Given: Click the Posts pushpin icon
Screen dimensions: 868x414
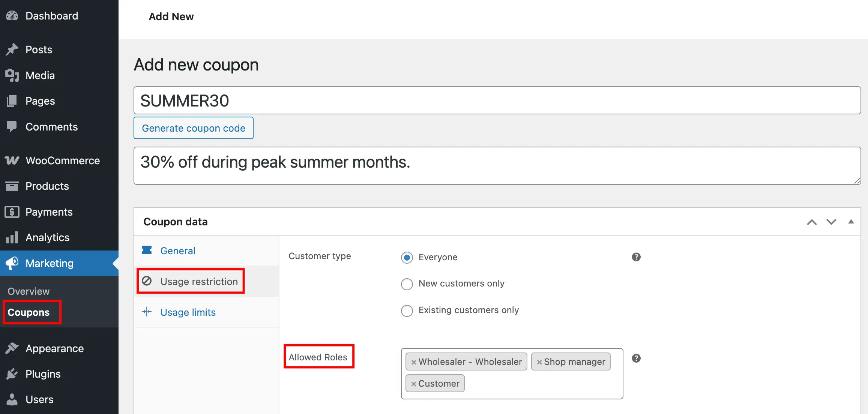Looking at the screenshot, I should 12,49.
